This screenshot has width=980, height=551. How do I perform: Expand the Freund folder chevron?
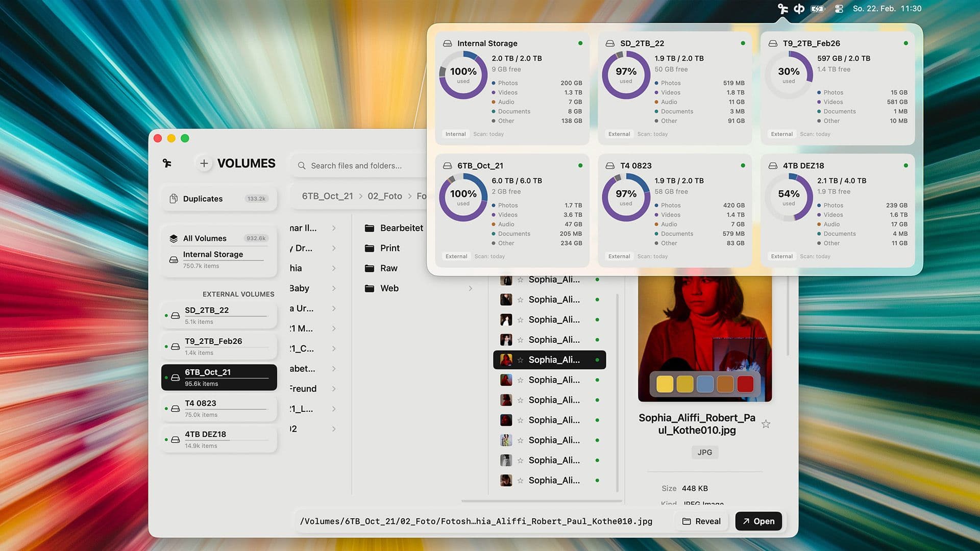coord(334,389)
